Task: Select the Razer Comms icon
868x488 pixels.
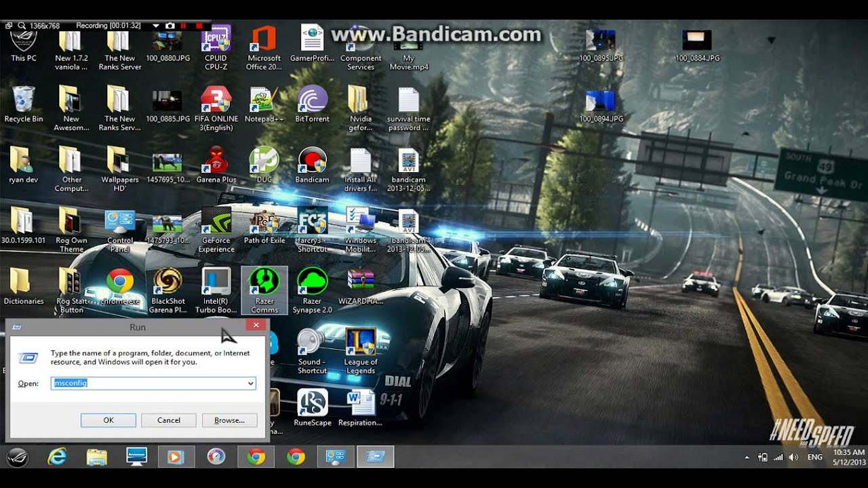Action: point(264,291)
